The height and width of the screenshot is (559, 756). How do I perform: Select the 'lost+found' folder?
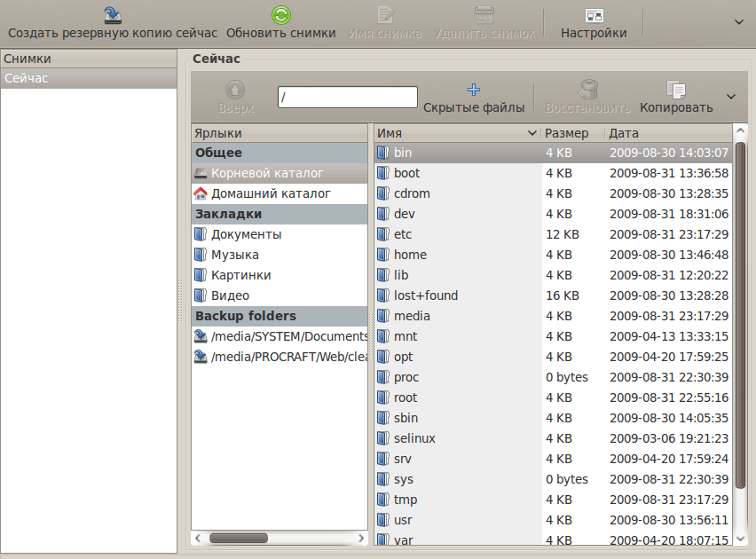tap(554, 295)
